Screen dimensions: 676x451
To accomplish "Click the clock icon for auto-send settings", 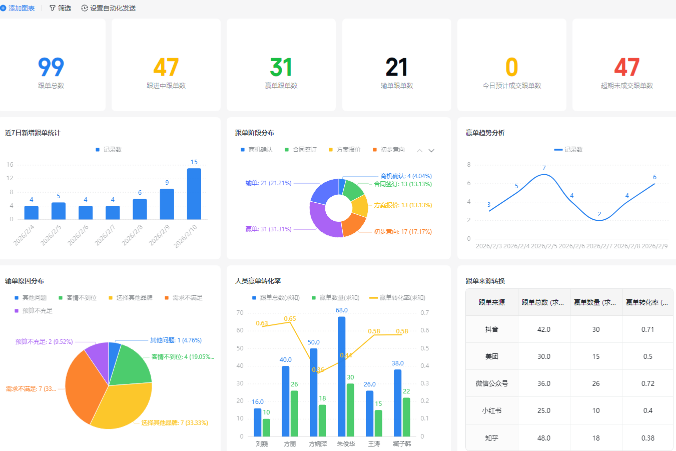I will pyautogui.click(x=84, y=8).
